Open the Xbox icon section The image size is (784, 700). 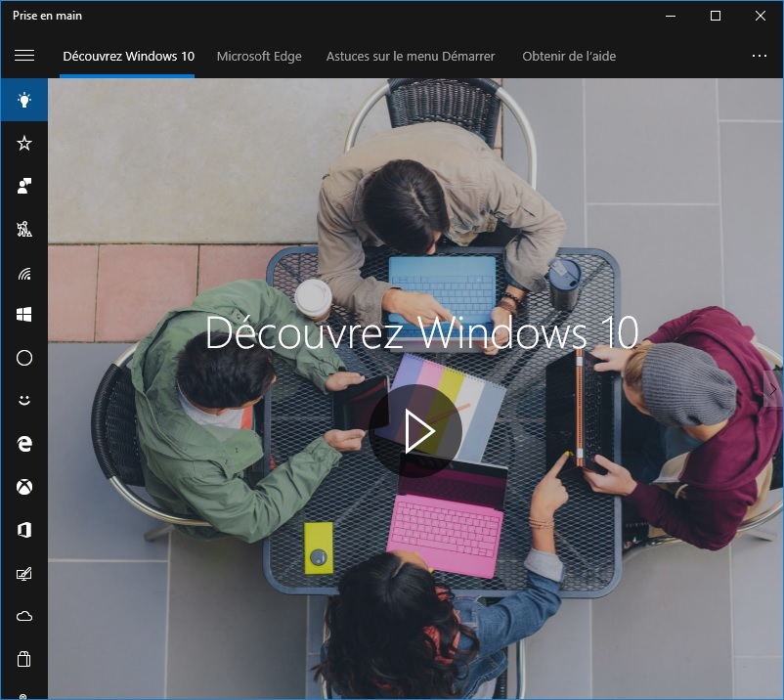tap(24, 487)
